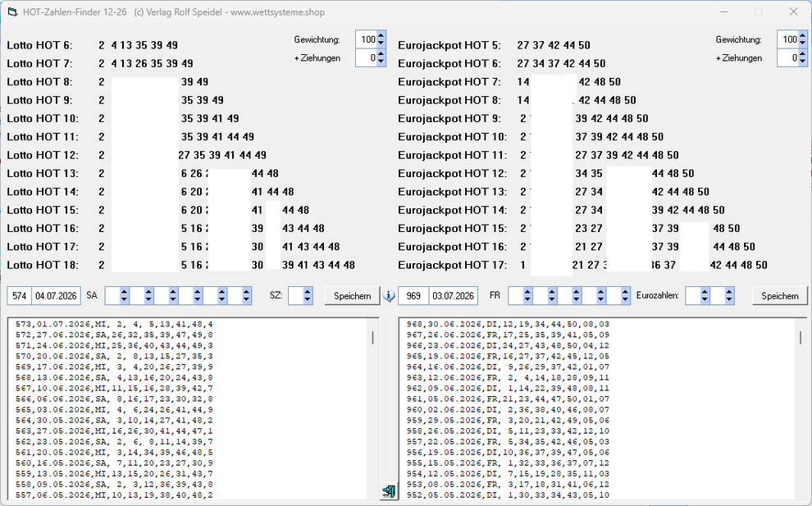Click the Lotto HOT 18 label

pyautogui.click(x=43, y=265)
